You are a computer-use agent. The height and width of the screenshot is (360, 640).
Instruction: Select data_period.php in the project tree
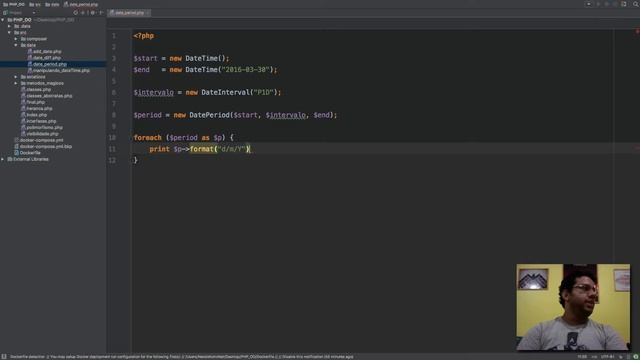tap(49, 64)
